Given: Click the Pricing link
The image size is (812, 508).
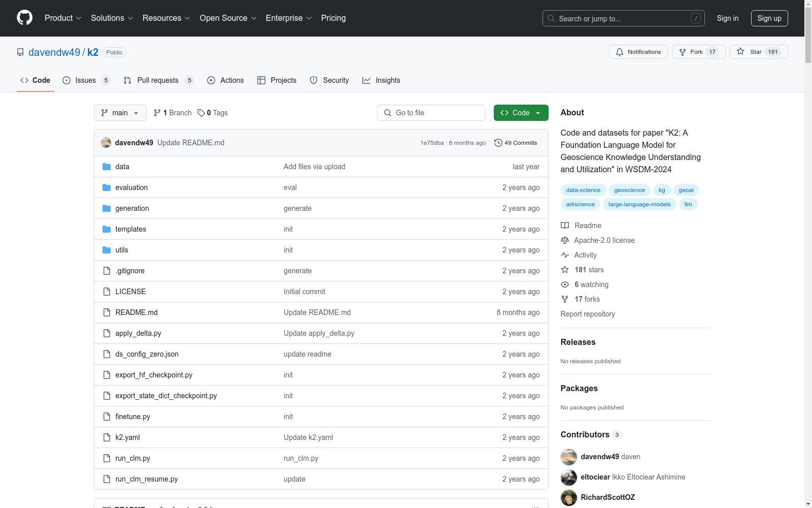Looking at the screenshot, I should tap(333, 18).
